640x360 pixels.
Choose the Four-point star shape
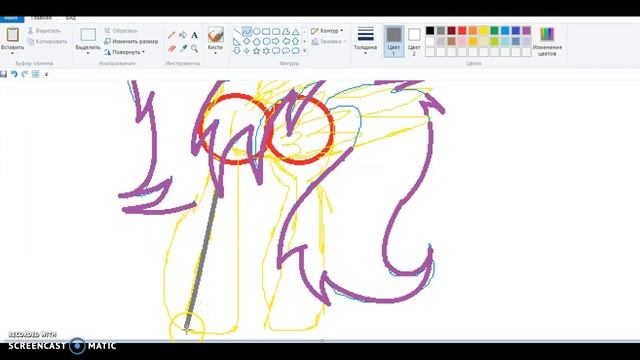tap(247, 51)
